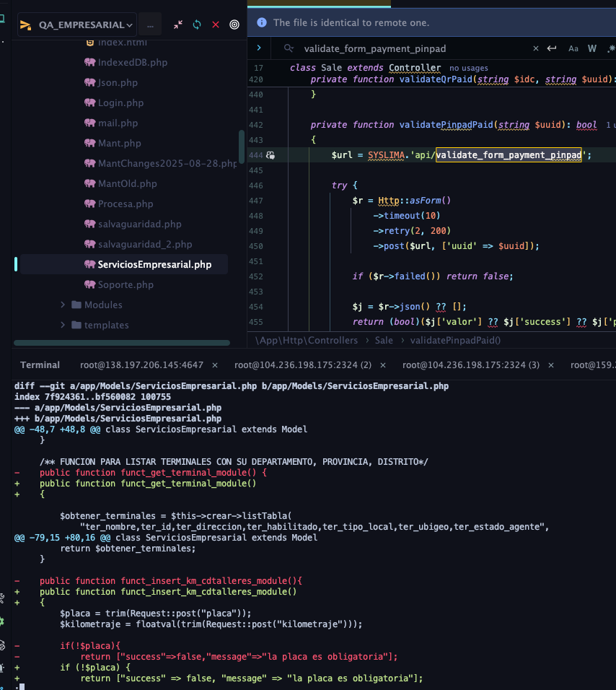Image resolution: width=616 pixels, height=690 pixels.
Task: Clear the search text with the X icon
Action: pos(535,48)
